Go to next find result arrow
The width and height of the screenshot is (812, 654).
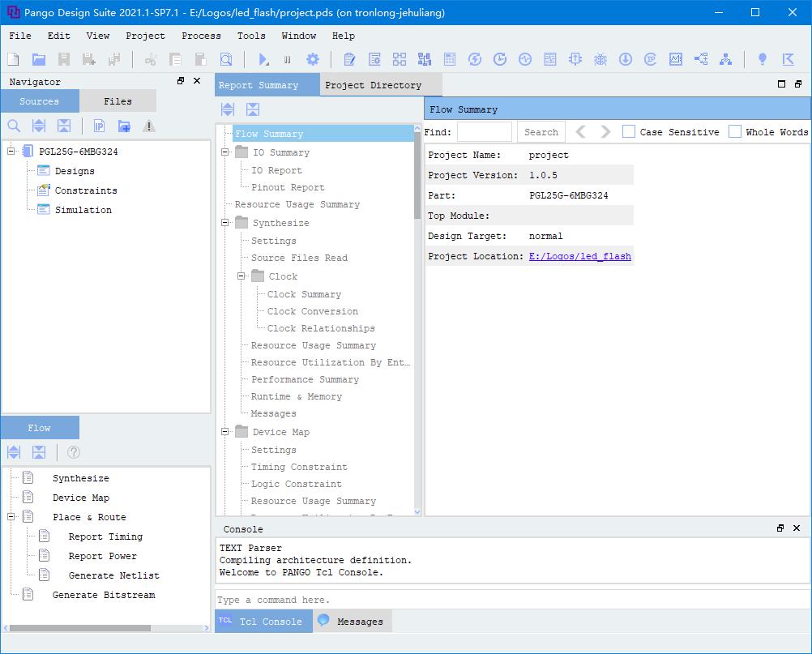click(605, 132)
